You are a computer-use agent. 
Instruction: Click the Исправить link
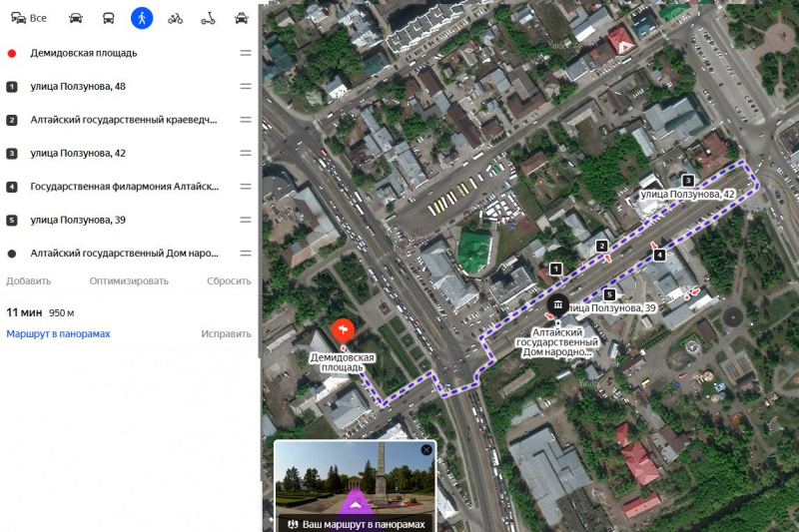(x=226, y=333)
